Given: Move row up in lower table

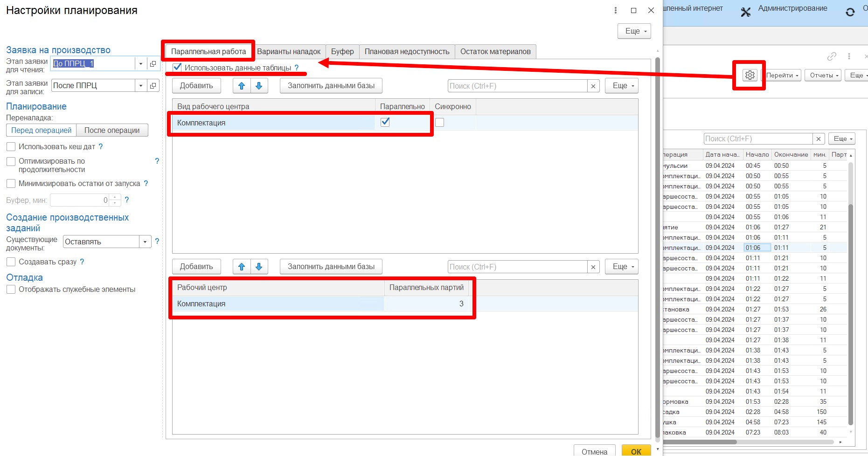Looking at the screenshot, I should point(242,267).
